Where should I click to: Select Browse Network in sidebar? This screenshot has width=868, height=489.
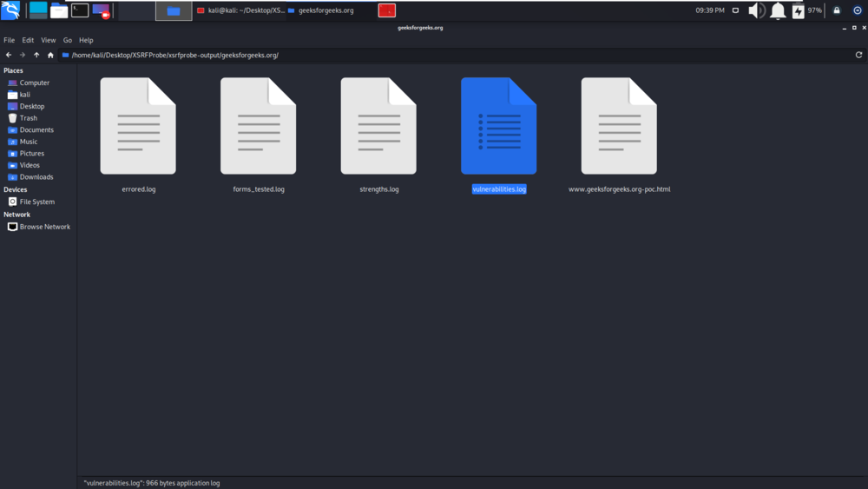[x=37, y=227]
